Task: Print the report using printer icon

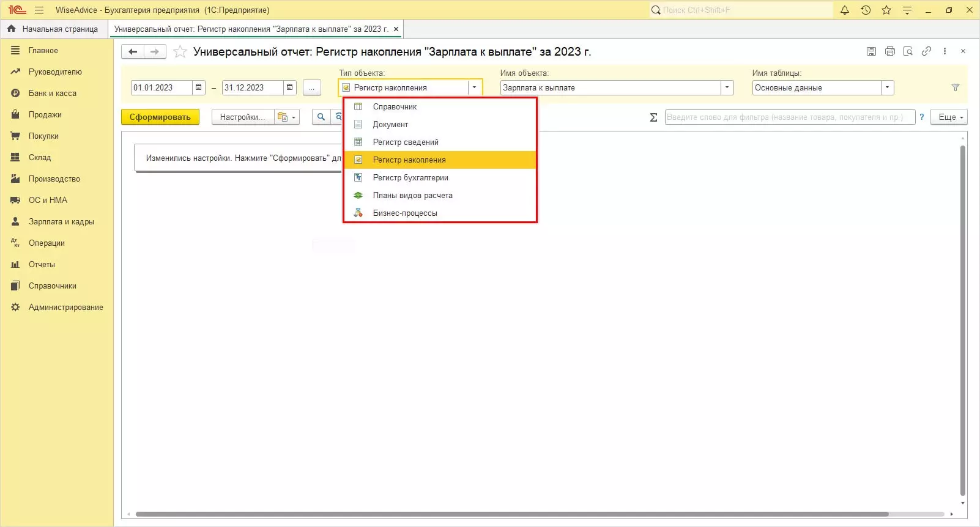Action: pyautogui.click(x=890, y=51)
